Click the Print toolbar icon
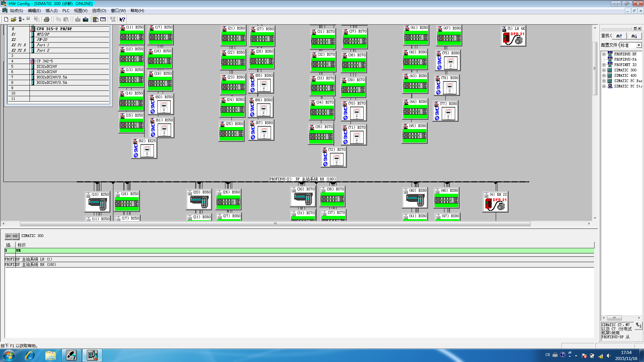The image size is (644, 362). tap(47, 19)
